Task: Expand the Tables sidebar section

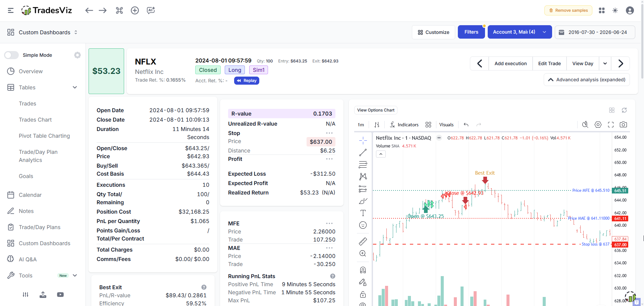Action: tap(75, 87)
